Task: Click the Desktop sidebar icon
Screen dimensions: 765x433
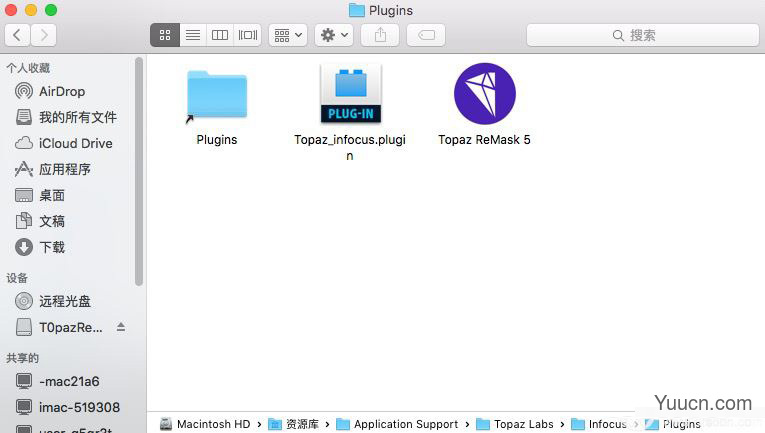Action: pyautogui.click(x=24, y=195)
